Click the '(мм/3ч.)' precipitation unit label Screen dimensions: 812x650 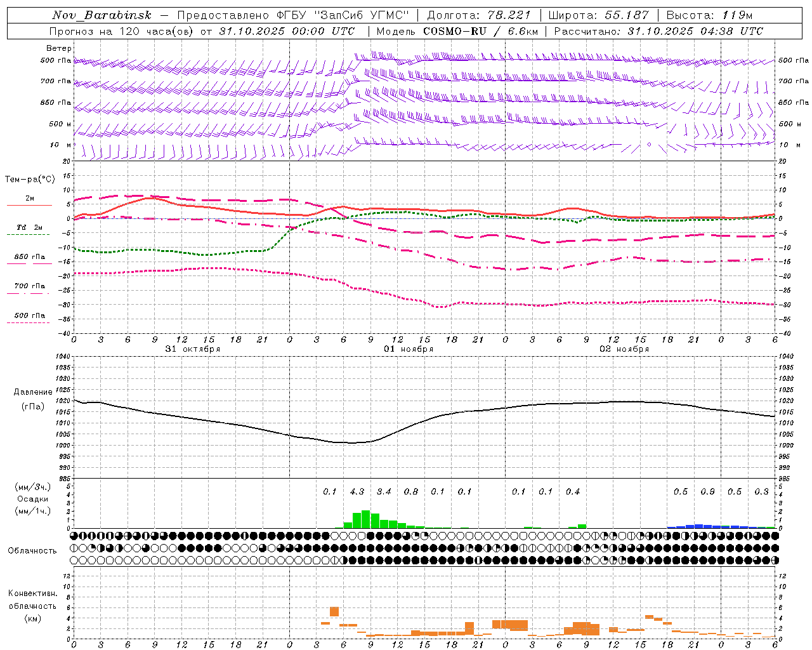(x=33, y=487)
